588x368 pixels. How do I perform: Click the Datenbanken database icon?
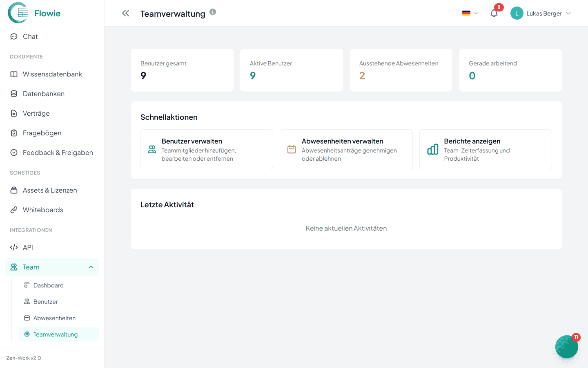coord(14,94)
